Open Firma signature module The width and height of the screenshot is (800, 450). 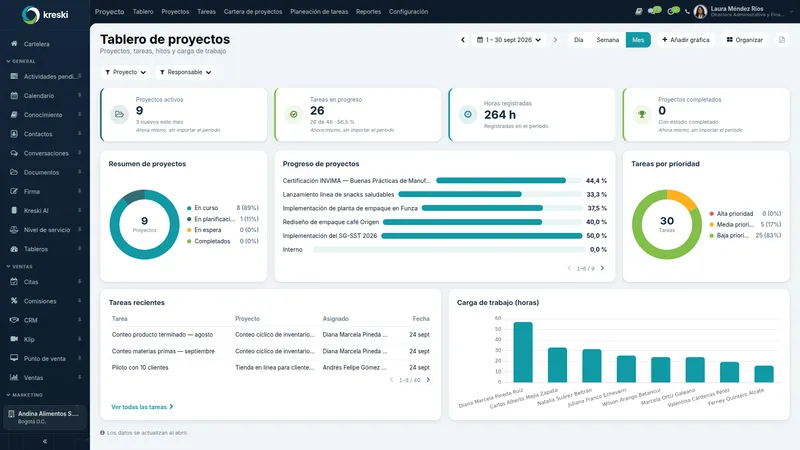tap(32, 191)
